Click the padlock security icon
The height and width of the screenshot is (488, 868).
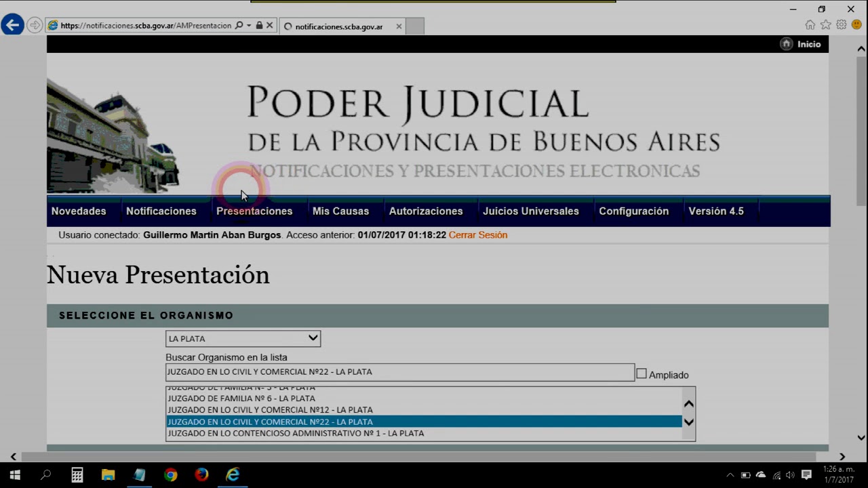(x=259, y=26)
